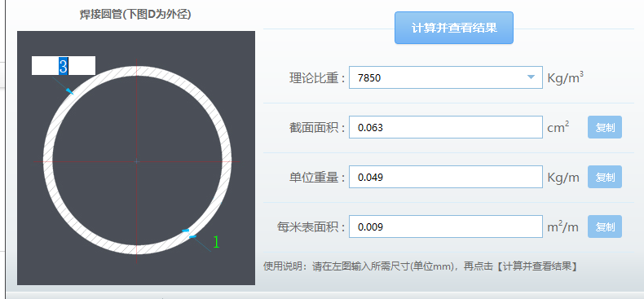Click the 理论比重 value 7850
The height and width of the screenshot is (299, 644).
coord(369,77)
